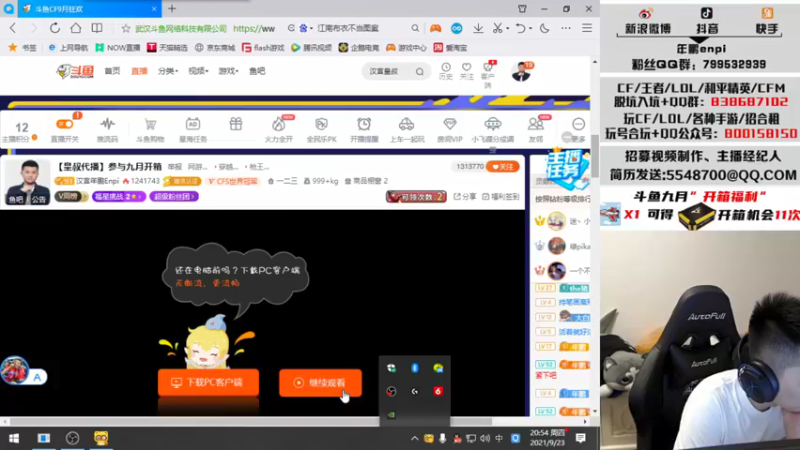This screenshot has width=800, height=450.
Task: Open the NOW直播 bookmark
Action: [x=118, y=47]
